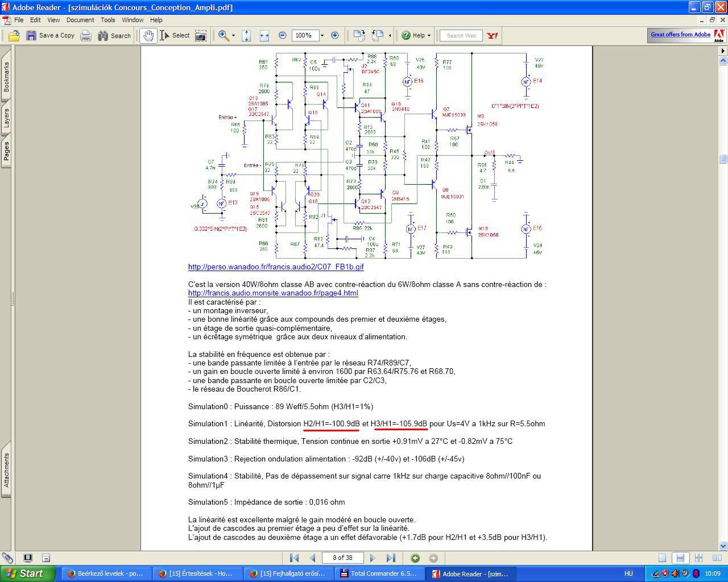Switch to Continuous-Facing page layout
This screenshot has width=728, height=582.
(x=698, y=558)
